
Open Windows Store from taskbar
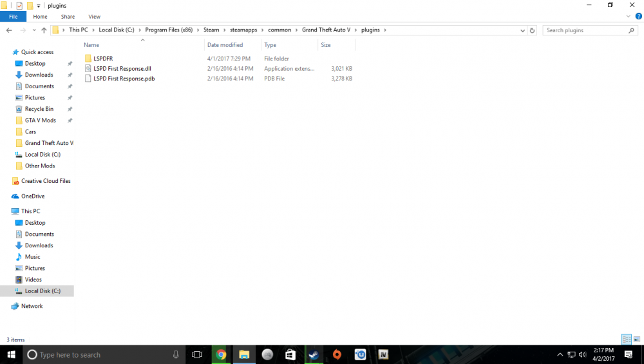point(290,354)
